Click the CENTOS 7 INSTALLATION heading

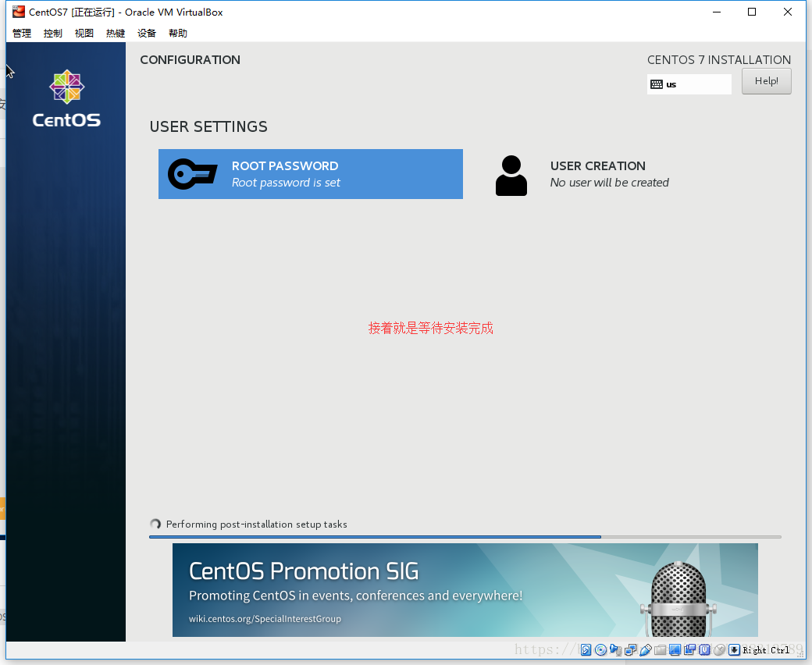(x=719, y=60)
